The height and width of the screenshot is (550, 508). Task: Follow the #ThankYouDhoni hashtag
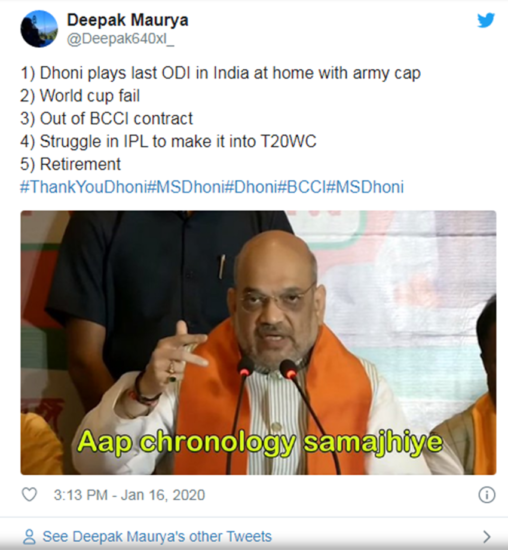pyautogui.click(x=83, y=187)
